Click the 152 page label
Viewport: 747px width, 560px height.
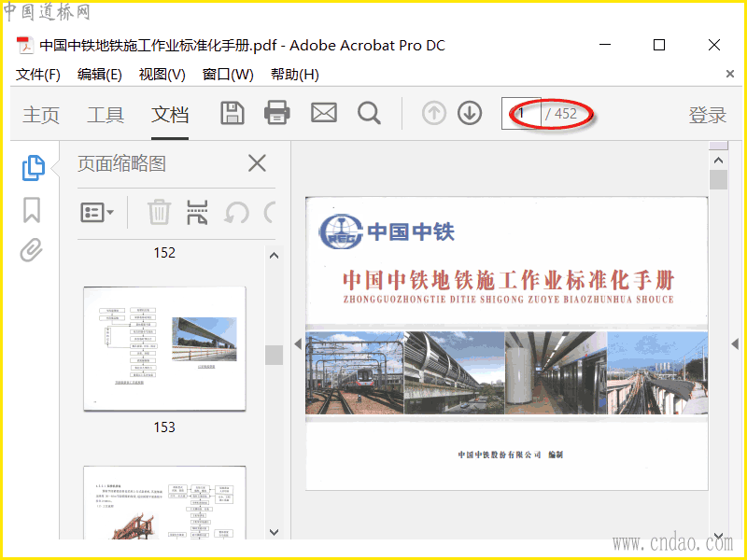click(164, 252)
